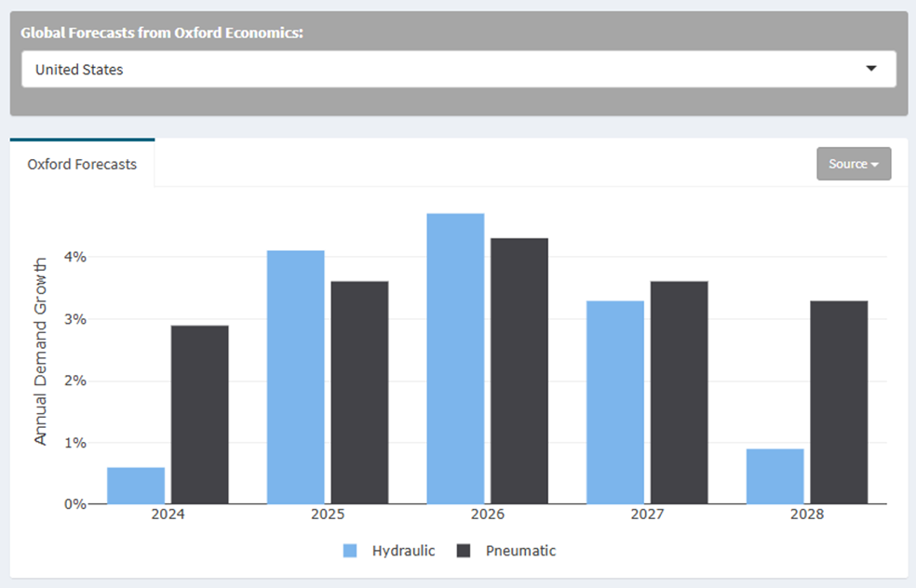Click the 2027 Hydraulic bar
This screenshot has width=916, height=588.
[x=615, y=402]
